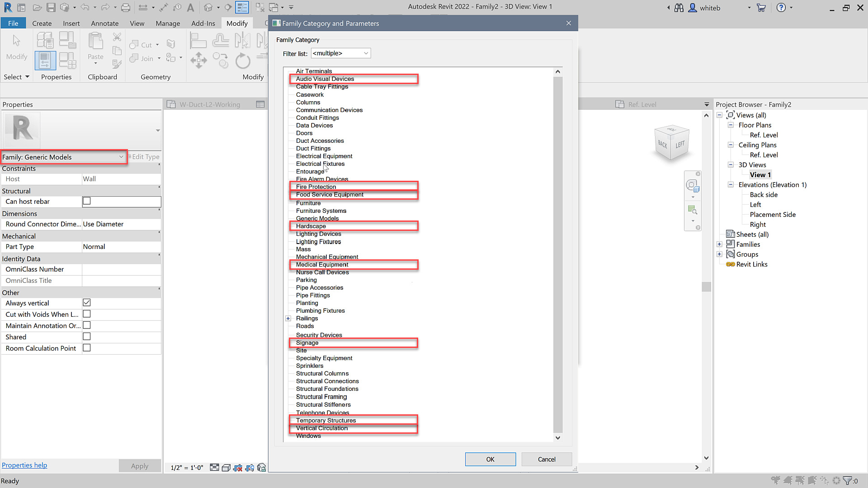This screenshot has width=868, height=488.
Task: Switch to the Add-Ins ribbon tab
Action: point(203,23)
